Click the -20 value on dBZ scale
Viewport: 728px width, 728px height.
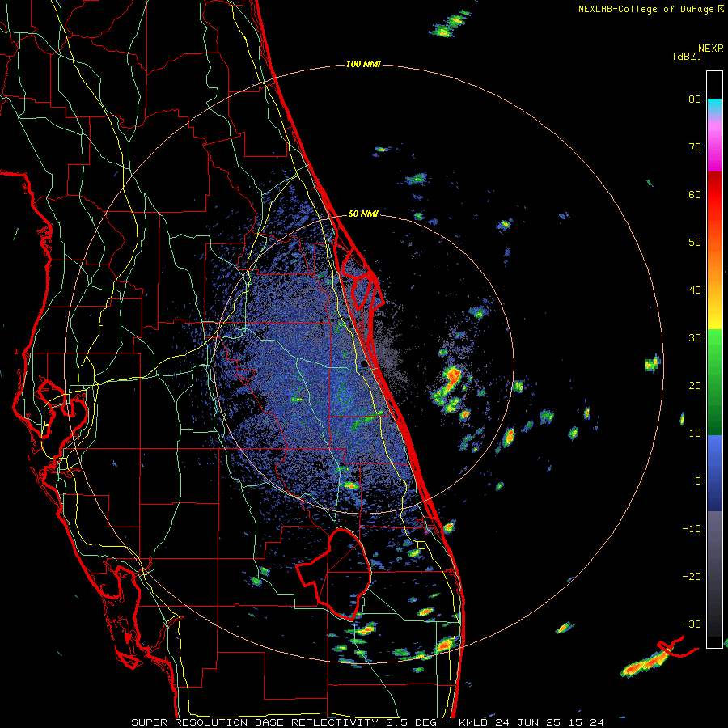(x=692, y=577)
